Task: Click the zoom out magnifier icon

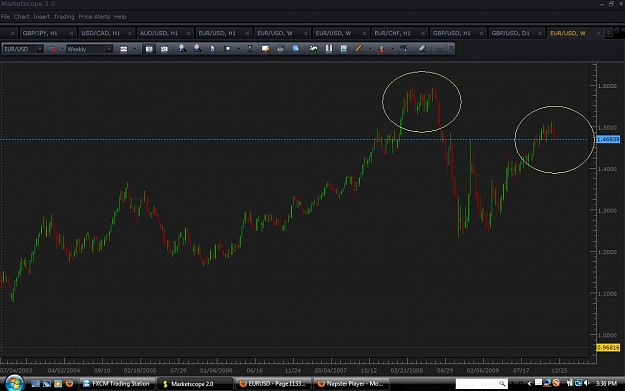Action: click(197, 49)
